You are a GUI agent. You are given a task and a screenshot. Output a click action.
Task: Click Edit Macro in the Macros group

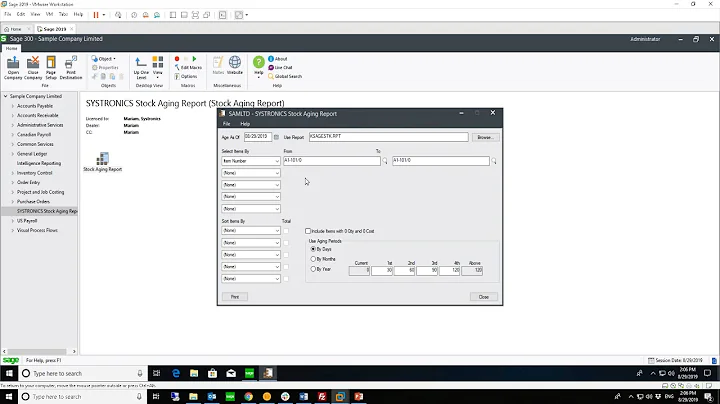188,67
